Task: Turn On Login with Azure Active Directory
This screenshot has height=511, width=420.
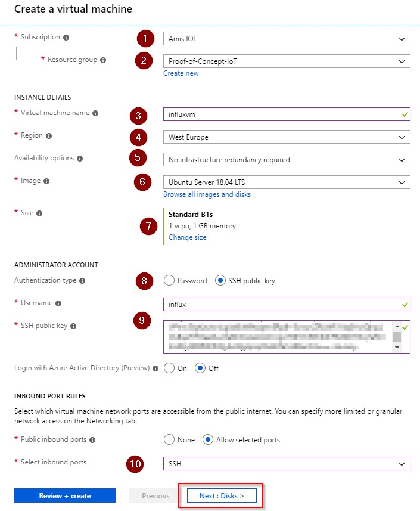Action: click(x=169, y=368)
